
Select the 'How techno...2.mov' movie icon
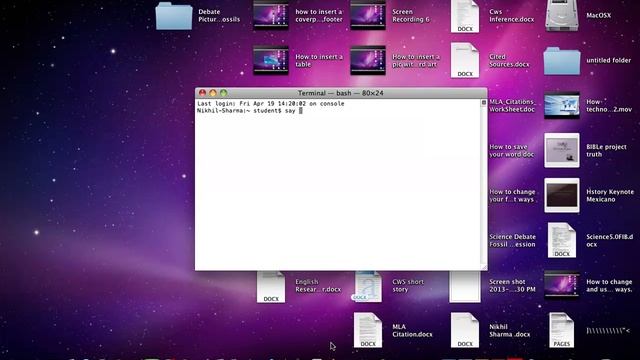click(x=562, y=105)
